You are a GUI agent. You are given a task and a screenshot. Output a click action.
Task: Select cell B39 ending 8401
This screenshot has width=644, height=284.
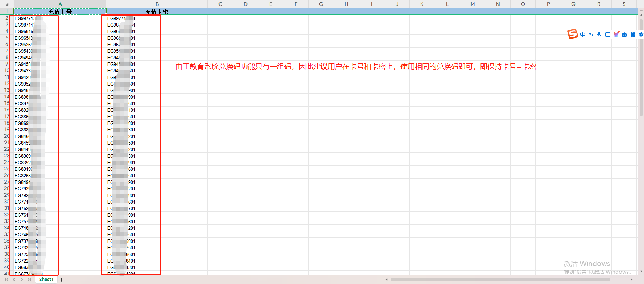click(157, 261)
